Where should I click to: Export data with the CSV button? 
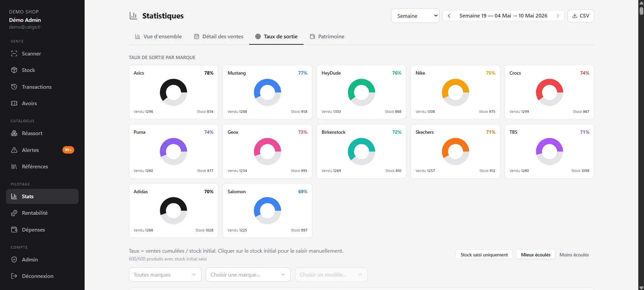[581, 16]
